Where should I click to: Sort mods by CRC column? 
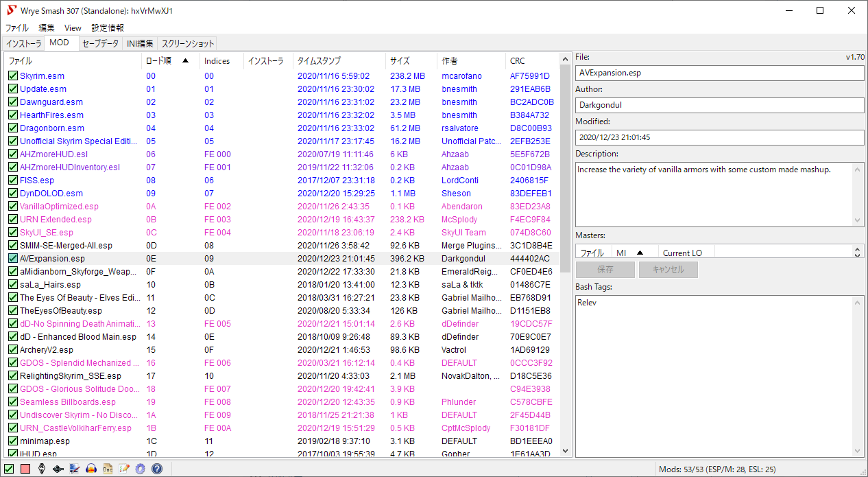click(532, 61)
